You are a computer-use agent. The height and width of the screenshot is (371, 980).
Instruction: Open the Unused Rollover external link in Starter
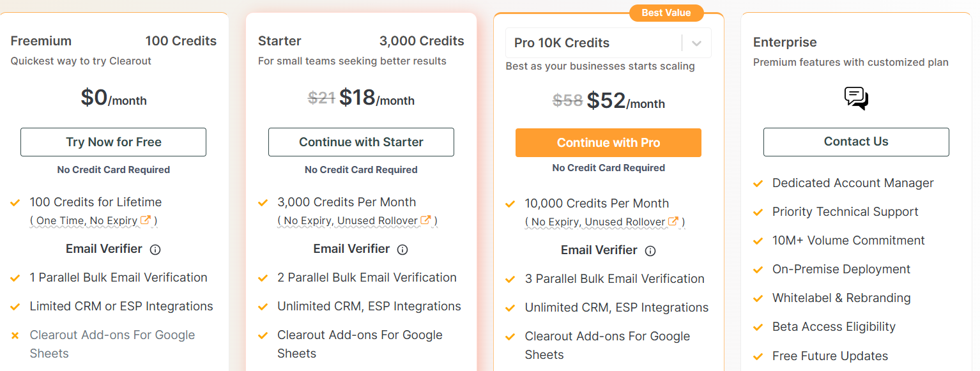pos(424,219)
